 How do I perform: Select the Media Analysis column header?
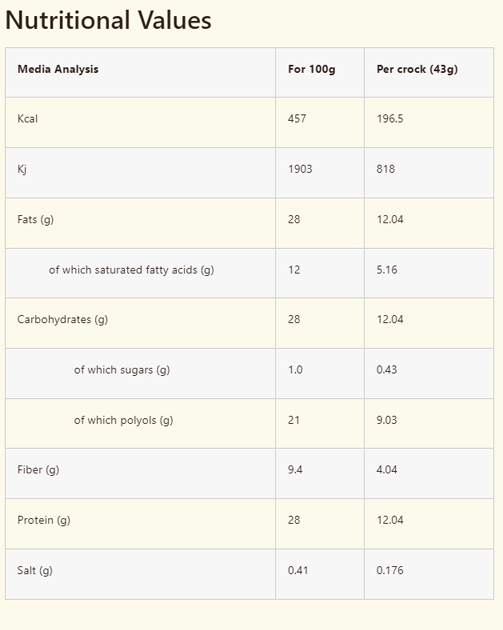tap(58, 69)
